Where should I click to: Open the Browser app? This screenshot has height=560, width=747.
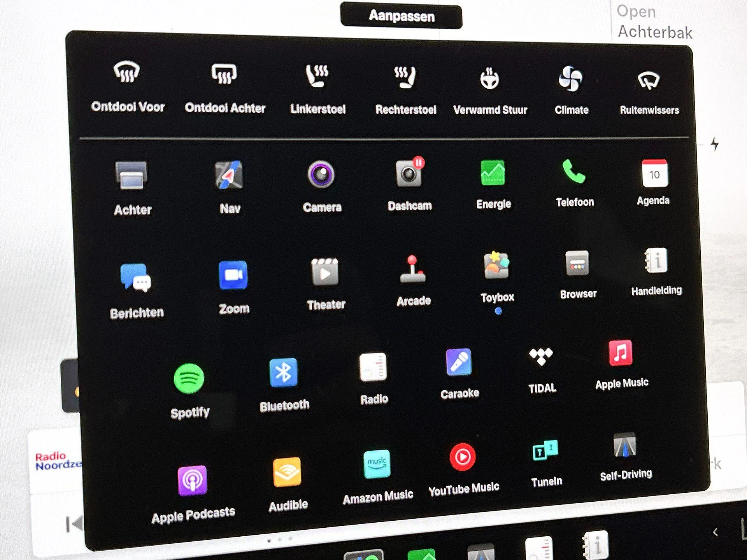tap(577, 263)
